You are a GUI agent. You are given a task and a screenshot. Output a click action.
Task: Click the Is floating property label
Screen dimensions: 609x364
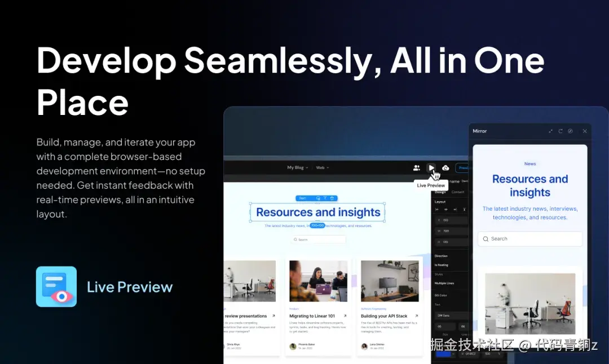(x=441, y=265)
